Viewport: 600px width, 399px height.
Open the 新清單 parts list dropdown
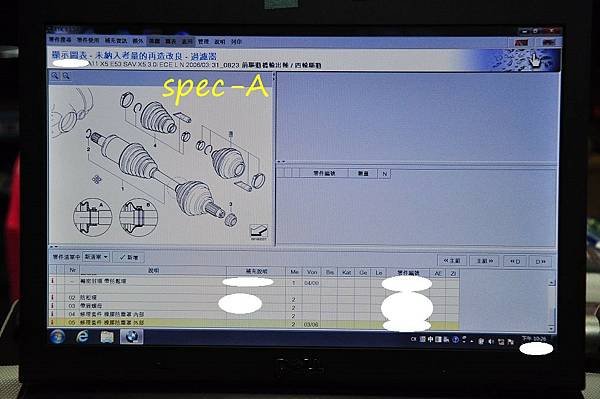[x=96, y=257]
